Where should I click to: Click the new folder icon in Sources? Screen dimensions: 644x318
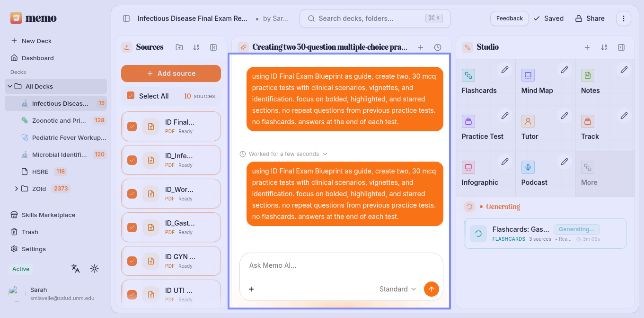click(179, 47)
